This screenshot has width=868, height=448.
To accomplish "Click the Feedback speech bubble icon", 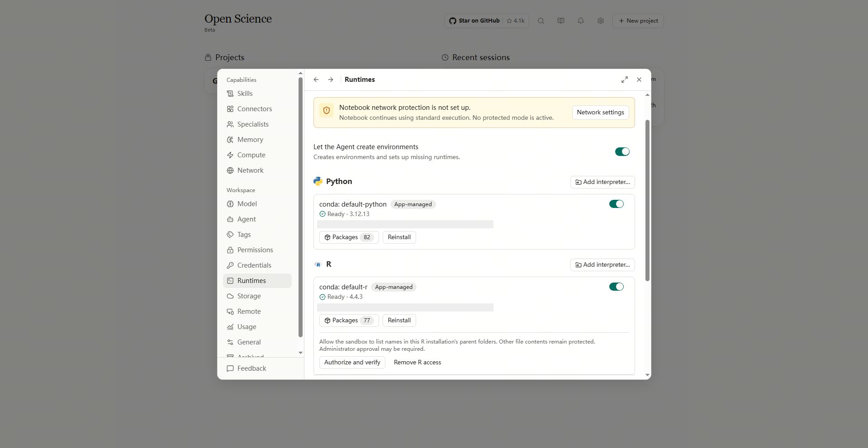I will tap(230, 368).
